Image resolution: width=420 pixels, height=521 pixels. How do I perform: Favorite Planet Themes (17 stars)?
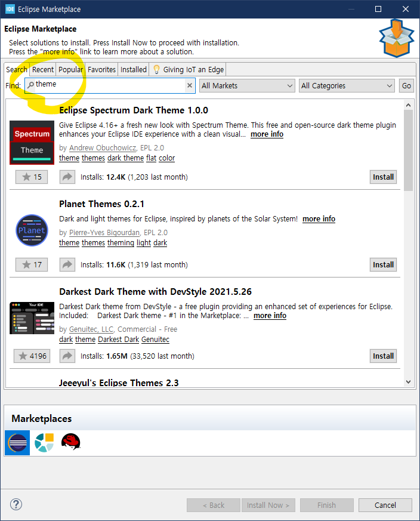tap(32, 264)
